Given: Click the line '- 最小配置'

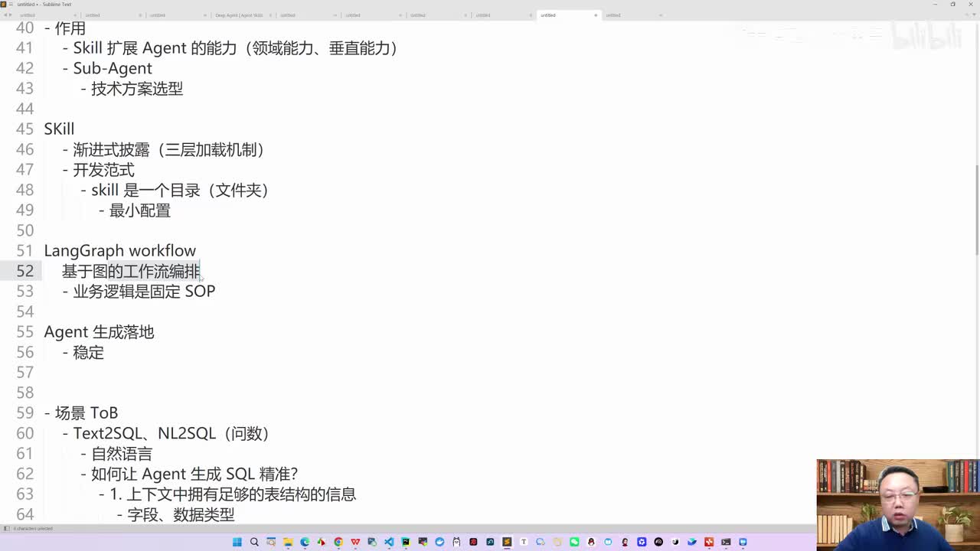Looking at the screenshot, I should pyautogui.click(x=135, y=210).
